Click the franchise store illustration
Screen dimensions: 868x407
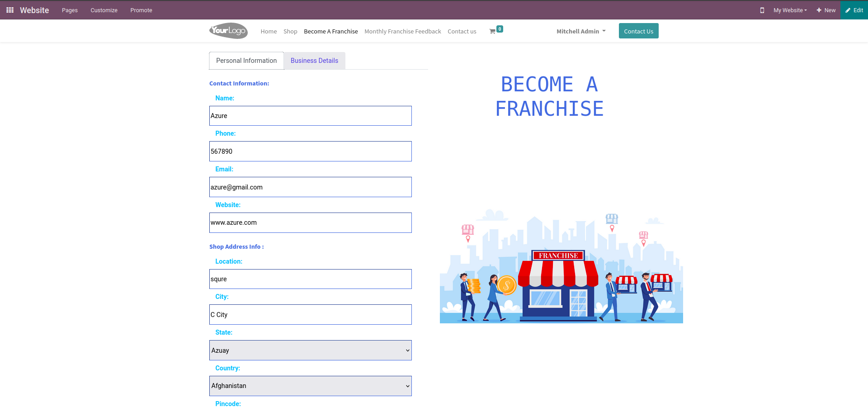pos(561,266)
